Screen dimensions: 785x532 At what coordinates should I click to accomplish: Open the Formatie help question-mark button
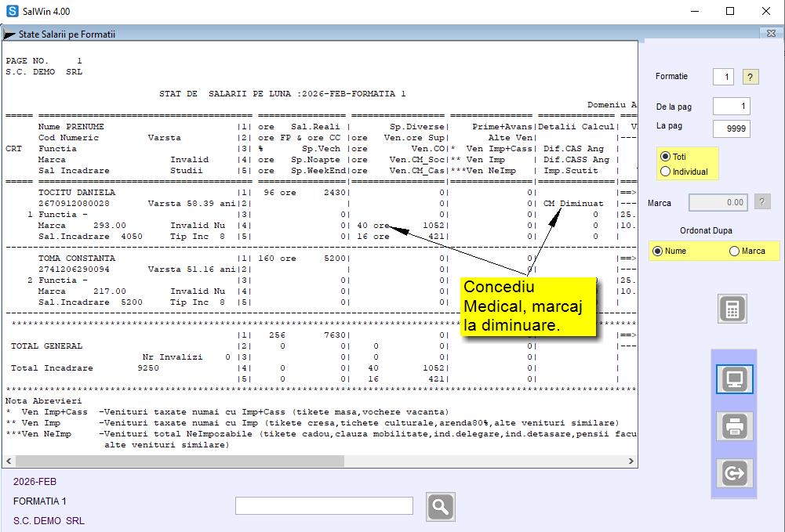[x=750, y=77]
